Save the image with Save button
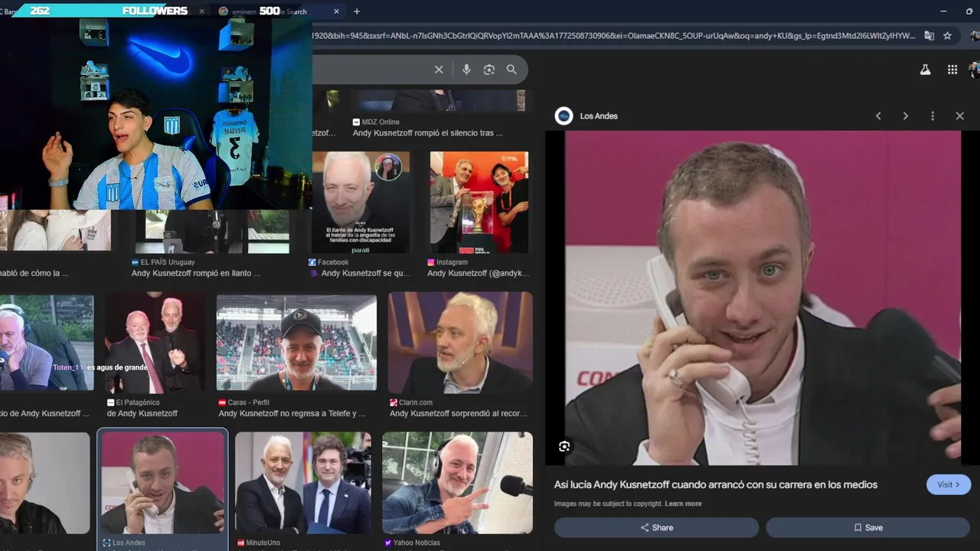 pyautogui.click(x=868, y=527)
